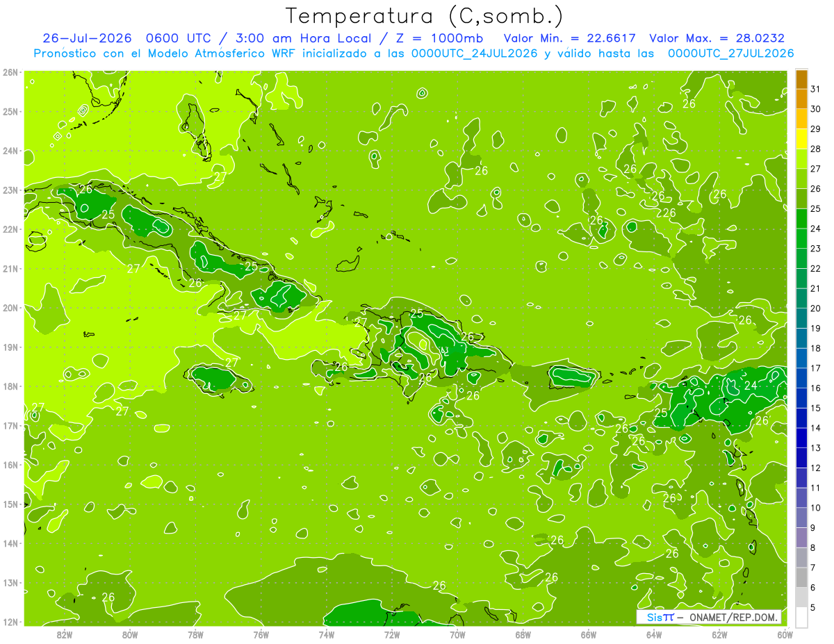The width and height of the screenshot is (834, 644).
Task: Click "Valor Min. = 22.6617" value
Action: 569,38
